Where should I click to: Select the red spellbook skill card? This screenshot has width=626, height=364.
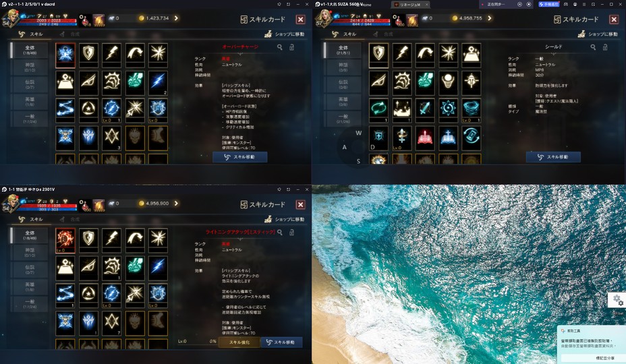coord(425,138)
